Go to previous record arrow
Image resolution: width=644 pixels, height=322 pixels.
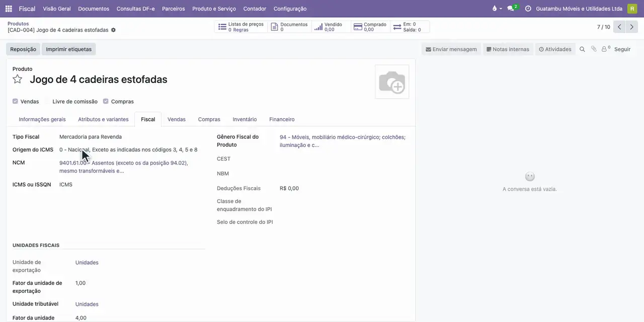[619, 27]
